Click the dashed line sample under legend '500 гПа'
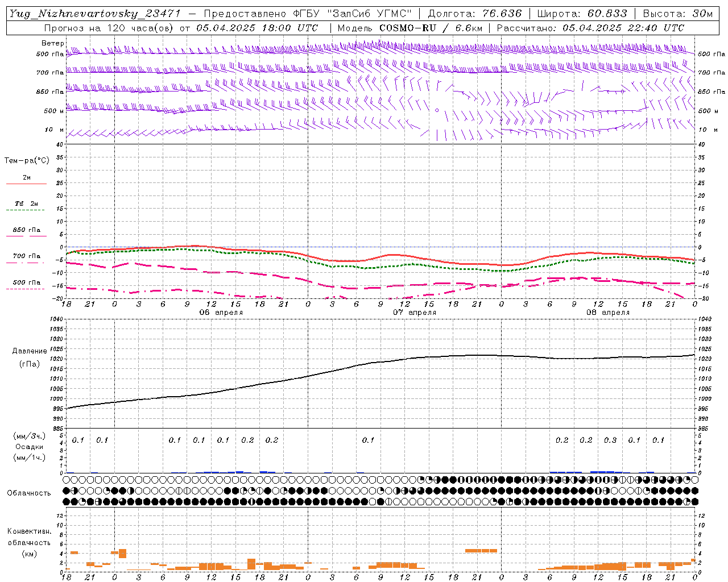Viewport: 728px width, 582px height. pos(26,289)
